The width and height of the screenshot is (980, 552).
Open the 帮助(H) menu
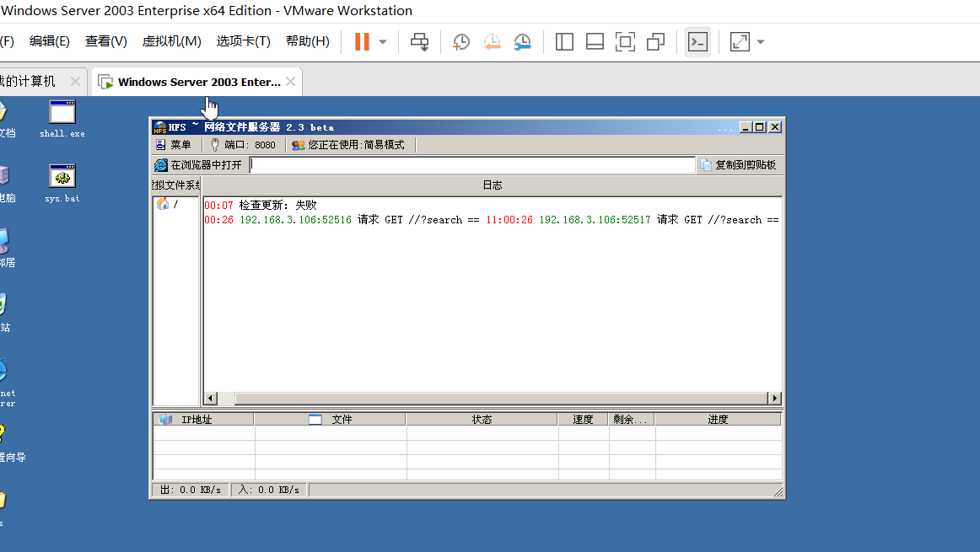308,41
